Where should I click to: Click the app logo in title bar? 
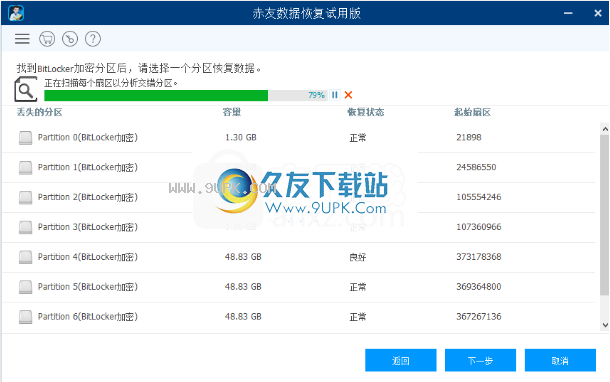pyautogui.click(x=16, y=13)
